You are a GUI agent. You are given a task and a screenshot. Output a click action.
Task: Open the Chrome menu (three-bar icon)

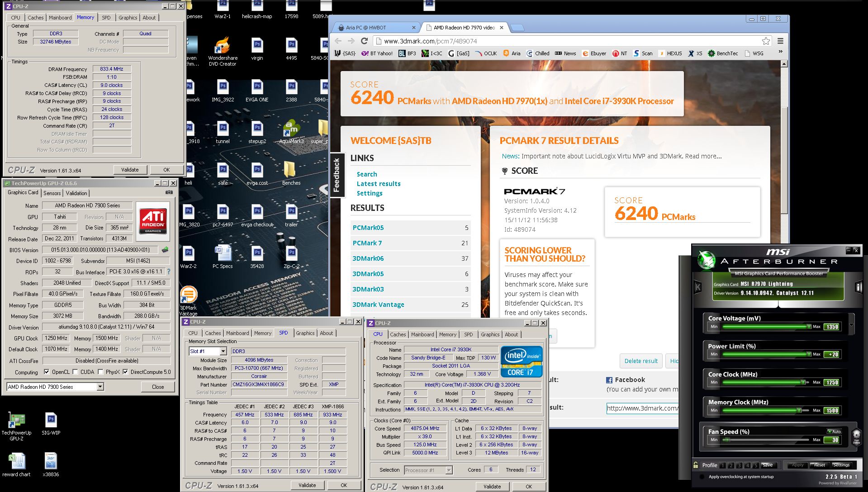click(x=780, y=41)
